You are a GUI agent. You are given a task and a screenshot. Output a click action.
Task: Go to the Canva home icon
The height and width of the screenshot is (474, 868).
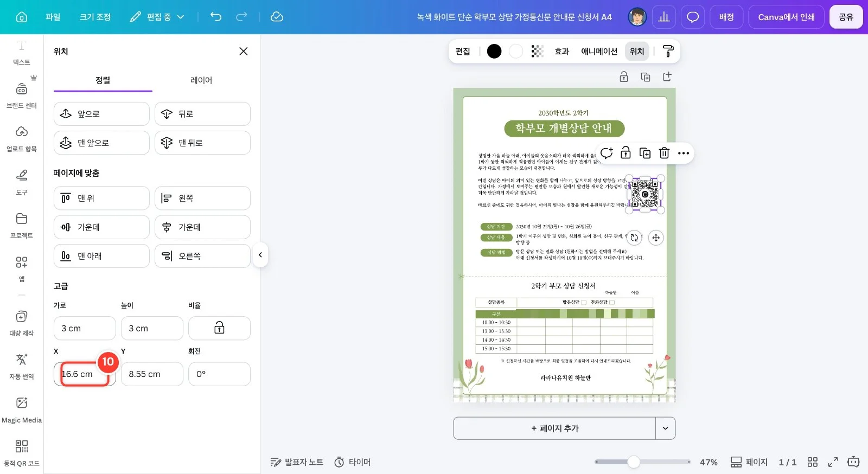tap(22, 17)
